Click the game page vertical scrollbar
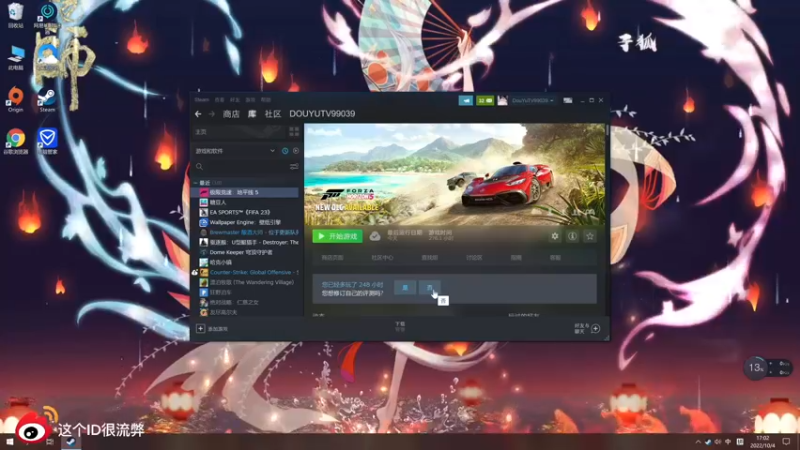Image resolution: width=800 pixels, height=450 pixels. [x=607, y=130]
